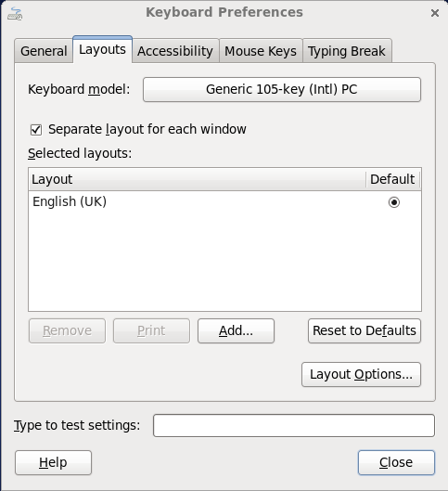Screen dimensions: 448x491
Task: Click the Print layout button
Action: click(x=151, y=331)
